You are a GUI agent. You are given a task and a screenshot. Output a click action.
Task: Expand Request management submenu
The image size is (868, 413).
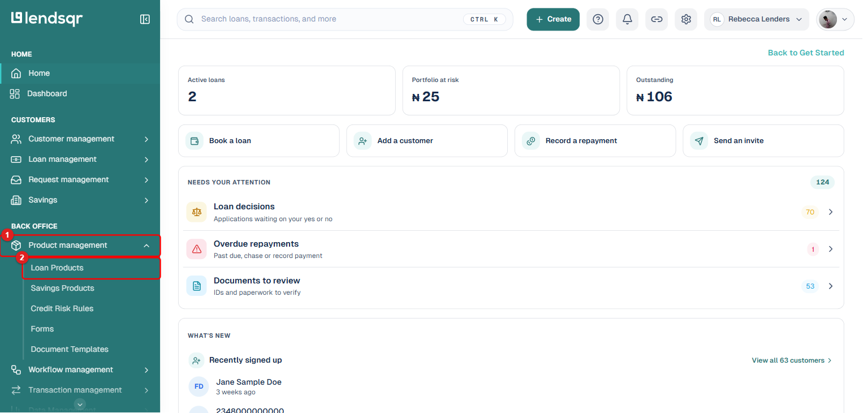click(146, 180)
